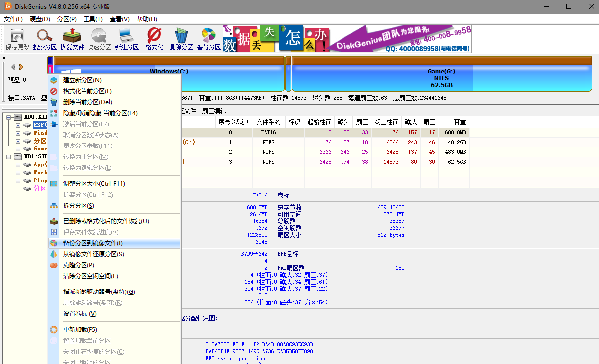Choose 隐藏/取消隐藏 当前分区(F4)
Image resolution: width=599 pixels, height=364 pixels.
click(114, 113)
